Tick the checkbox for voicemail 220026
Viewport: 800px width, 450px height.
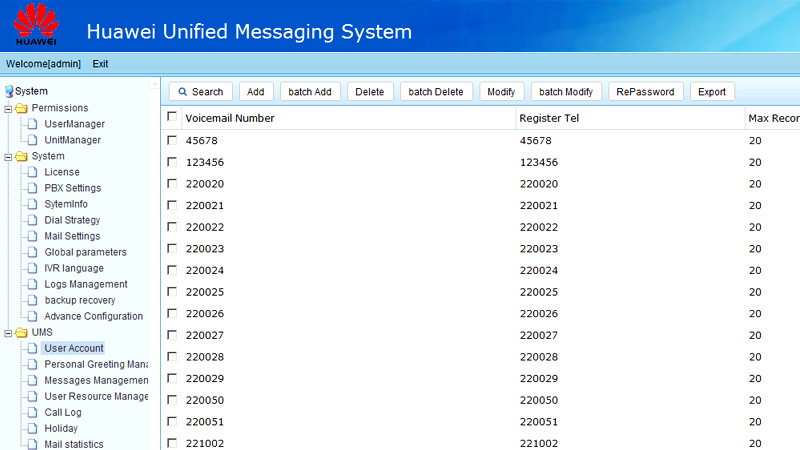click(172, 313)
